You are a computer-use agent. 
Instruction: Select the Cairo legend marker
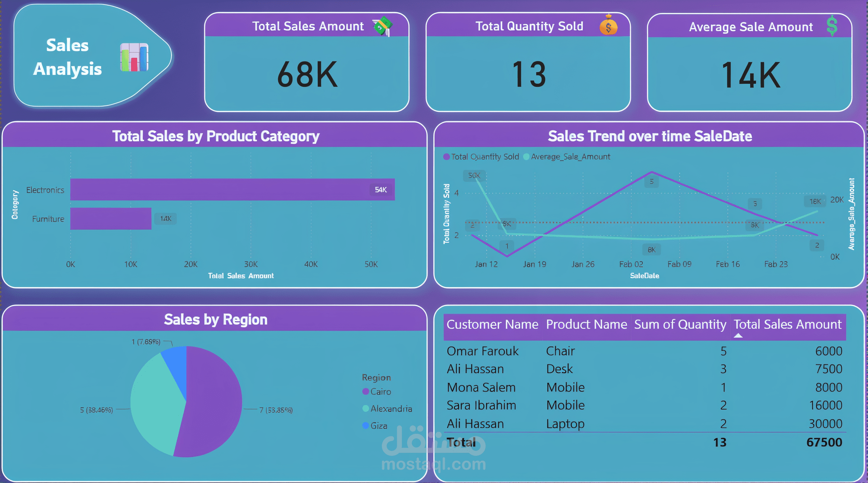tap(366, 391)
